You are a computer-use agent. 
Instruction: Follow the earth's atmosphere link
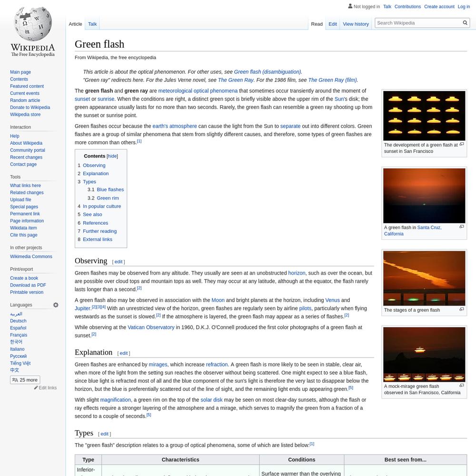(x=175, y=126)
